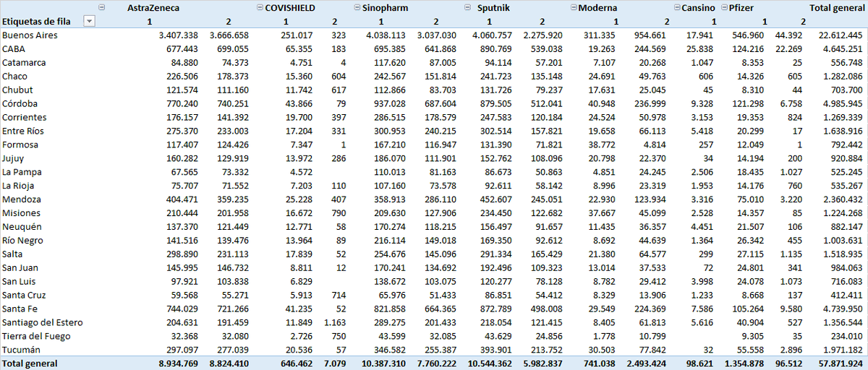Collapse the AstraZeneca column group
Screen dimensions: 868x370
101,7
